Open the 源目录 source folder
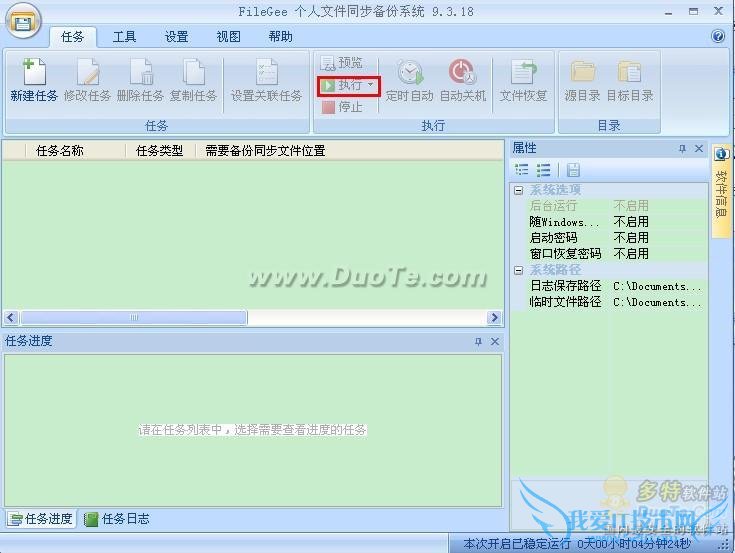 tap(582, 80)
